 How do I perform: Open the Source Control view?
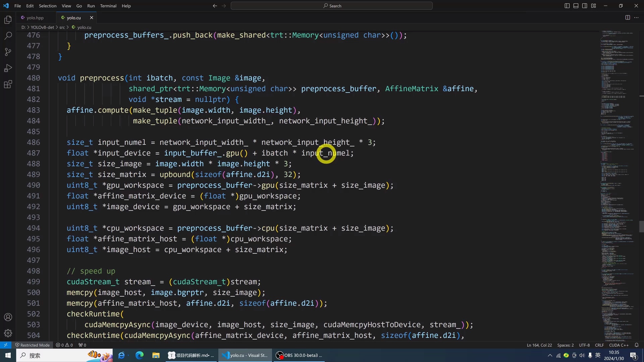click(8, 52)
